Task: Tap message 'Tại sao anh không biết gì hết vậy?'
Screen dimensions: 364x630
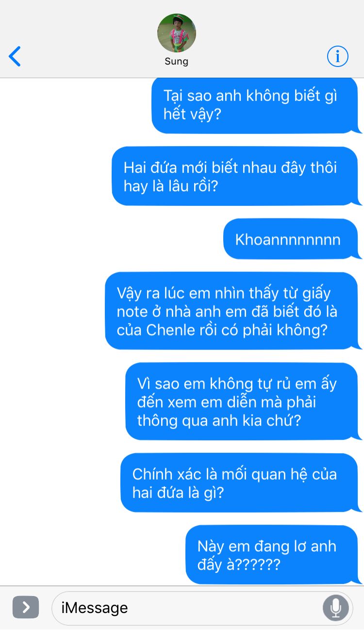Action: click(x=255, y=104)
